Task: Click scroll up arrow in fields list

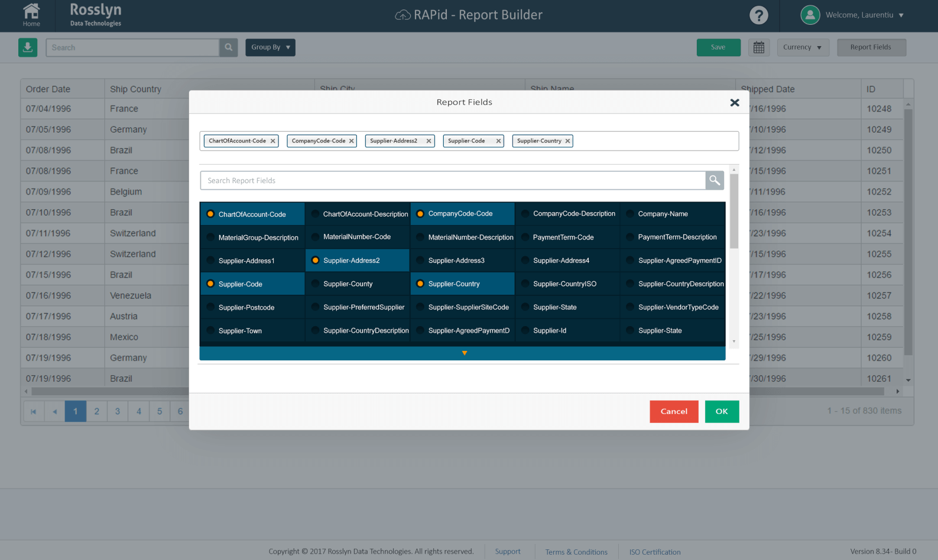Action: (x=734, y=170)
